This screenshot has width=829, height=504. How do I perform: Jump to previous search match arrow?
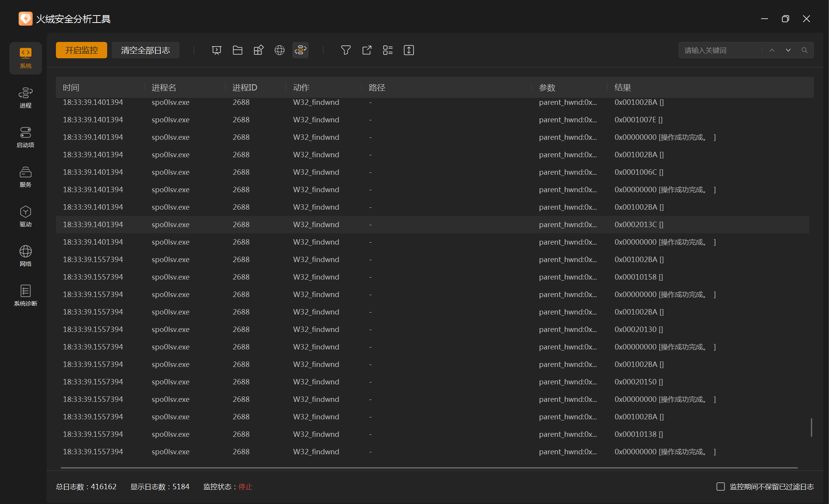[772, 50]
